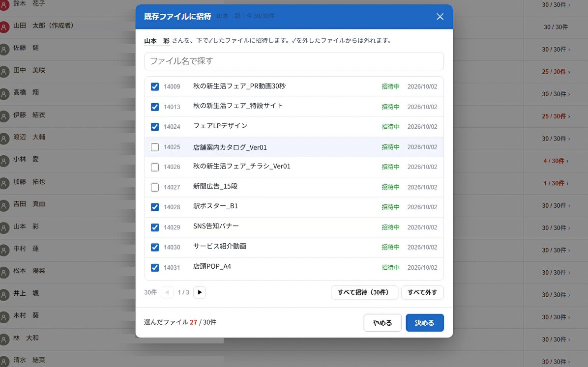Open 加藤 拓也's 1 / 30件 details
The image size is (588, 367).
click(556, 183)
